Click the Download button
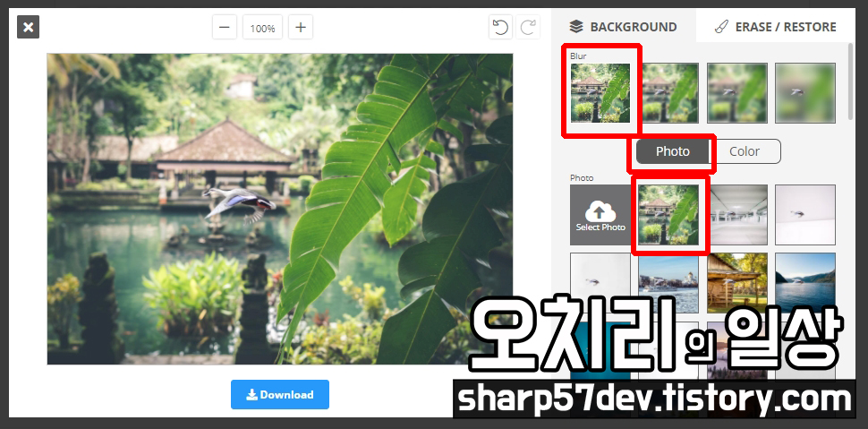Screen dimensions: 868x429 tap(280, 395)
